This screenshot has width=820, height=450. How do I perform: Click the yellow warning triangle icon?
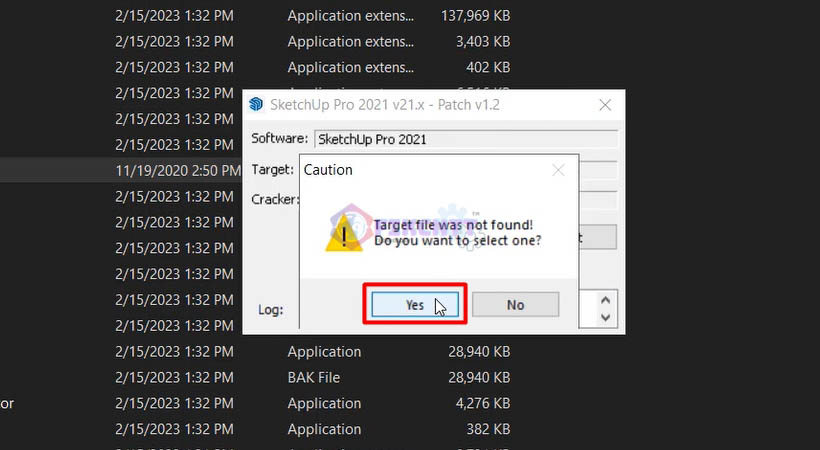344,233
